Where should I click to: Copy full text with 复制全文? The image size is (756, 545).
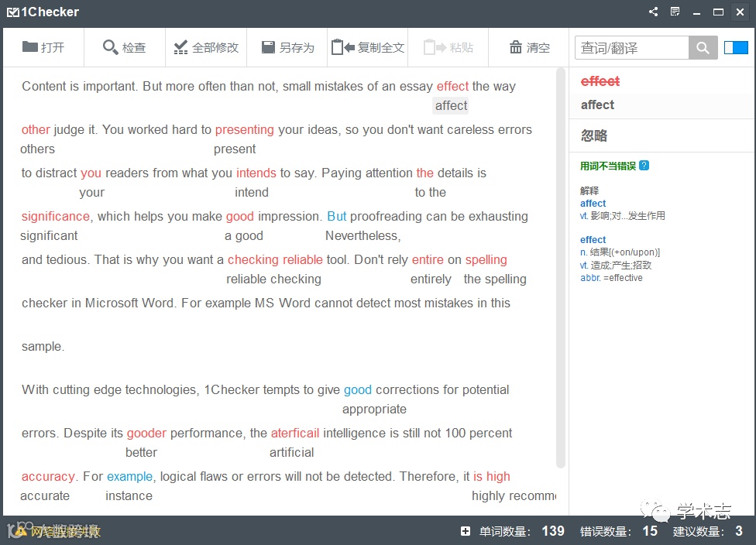pyautogui.click(x=368, y=47)
